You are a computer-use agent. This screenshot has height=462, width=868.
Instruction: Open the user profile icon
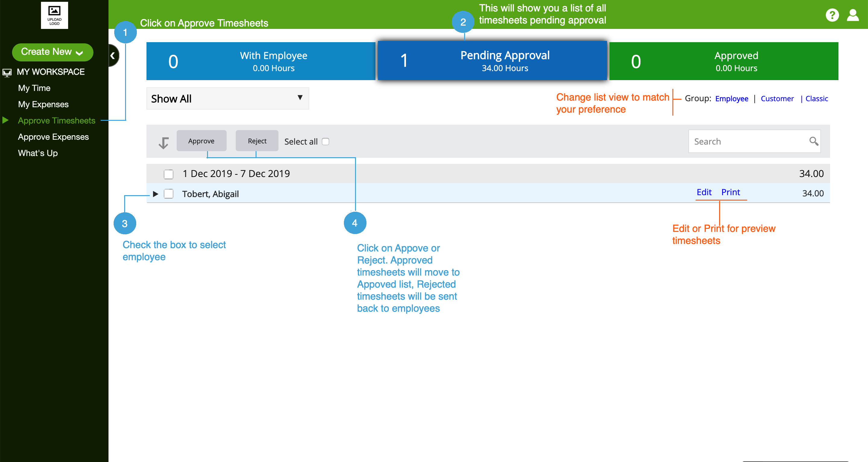coord(853,15)
